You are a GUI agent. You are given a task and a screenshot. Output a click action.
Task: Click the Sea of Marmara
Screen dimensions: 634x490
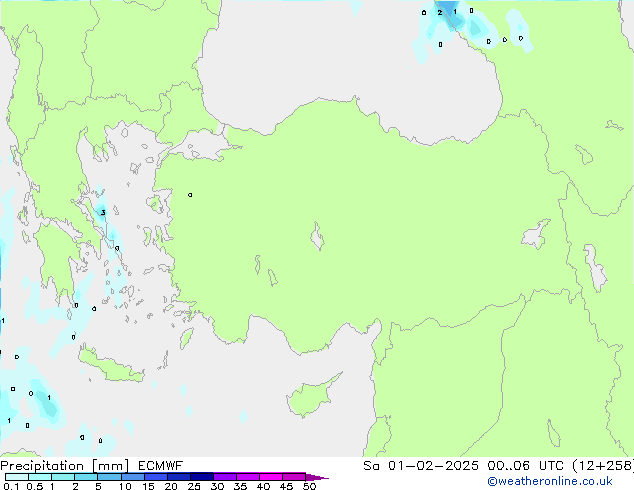pyautogui.click(x=204, y=149)
